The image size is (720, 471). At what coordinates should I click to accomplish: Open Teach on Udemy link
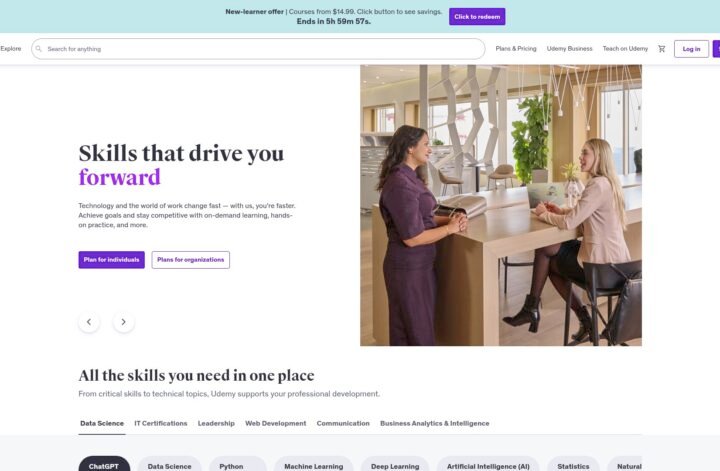625,49
